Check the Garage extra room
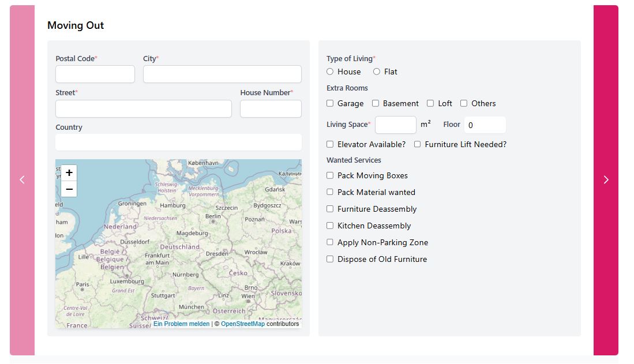The height and width of the screenshot is (364, 634). (330, 103)
